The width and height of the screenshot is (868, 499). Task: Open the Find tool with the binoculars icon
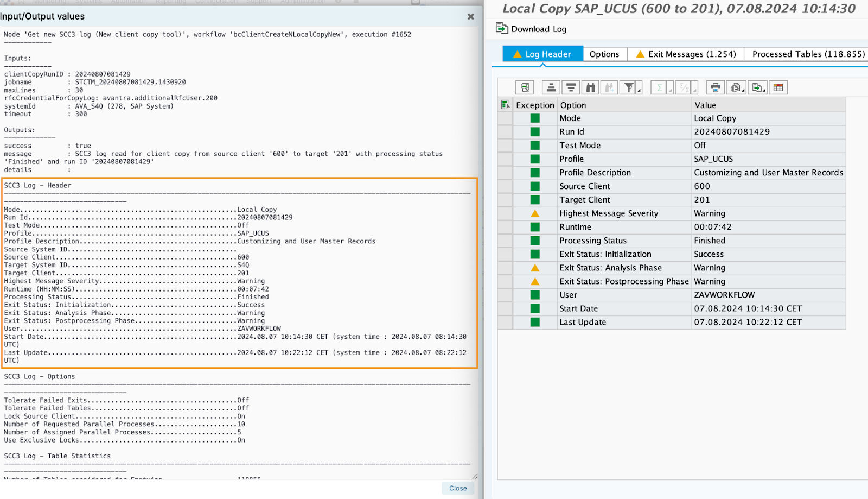(590, 87)
